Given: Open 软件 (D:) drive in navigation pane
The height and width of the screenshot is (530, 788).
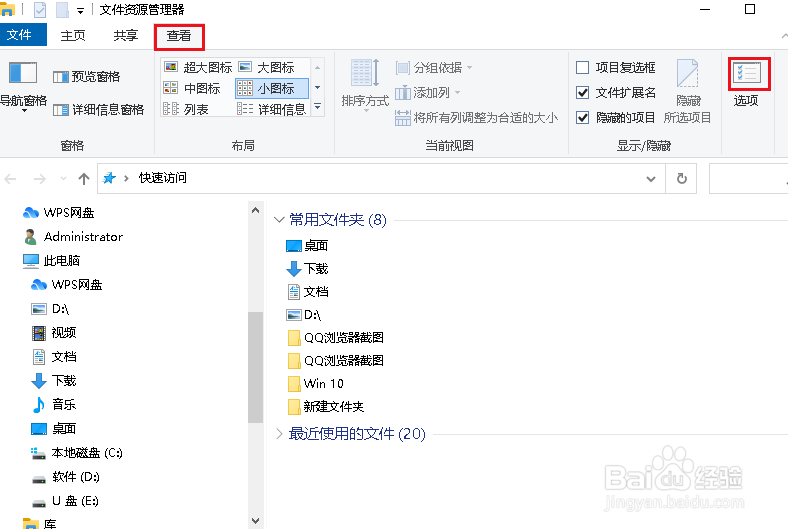Looking at the screenshot, I should click(66, 477).
